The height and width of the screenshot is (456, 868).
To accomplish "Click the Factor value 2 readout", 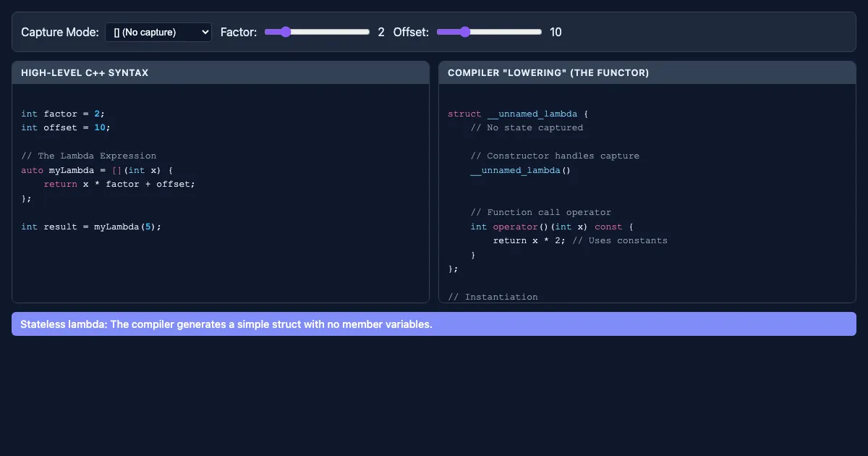I will point(381,32).
